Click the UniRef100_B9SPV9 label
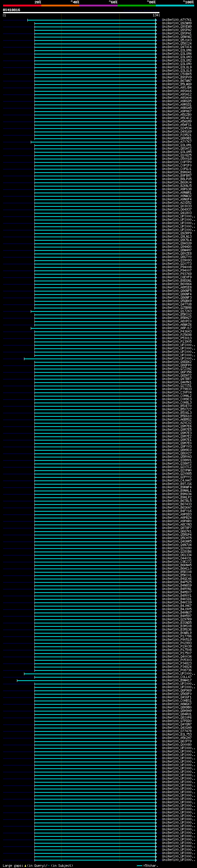 pos(176,78)
